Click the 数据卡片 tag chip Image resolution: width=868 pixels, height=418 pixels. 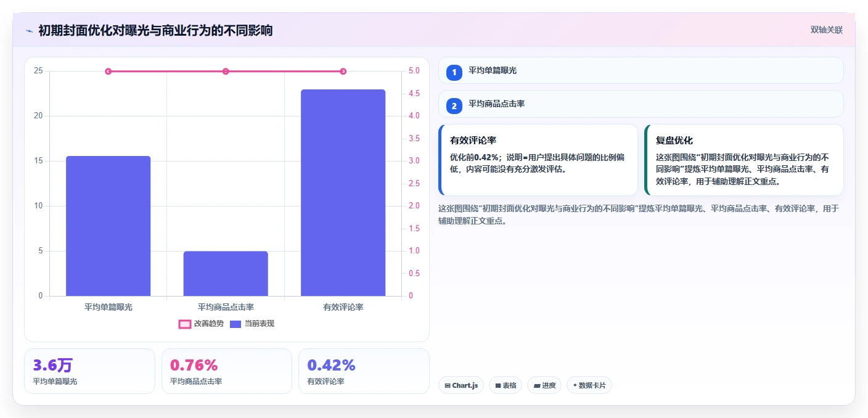(589, 385)
